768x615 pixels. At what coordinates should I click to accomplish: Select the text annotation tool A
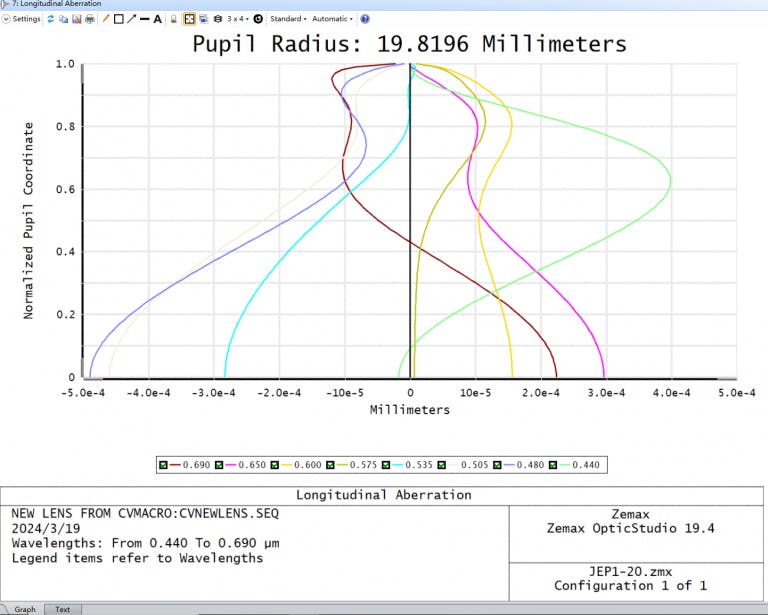157,19
